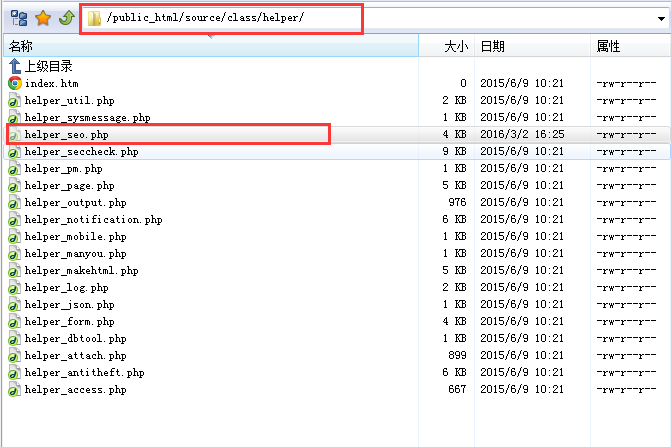Sort files by 日期 column header
The height and width of the screenshot is (447, 671).
tap(492, 46)
